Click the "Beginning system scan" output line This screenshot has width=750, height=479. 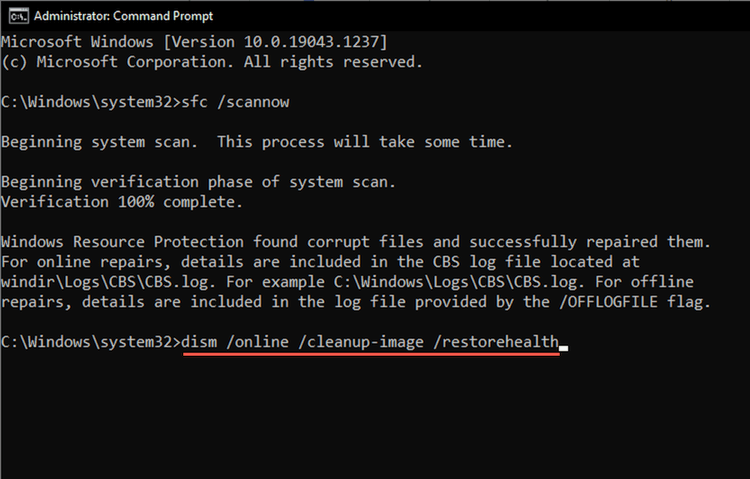(x=256, y=142)
